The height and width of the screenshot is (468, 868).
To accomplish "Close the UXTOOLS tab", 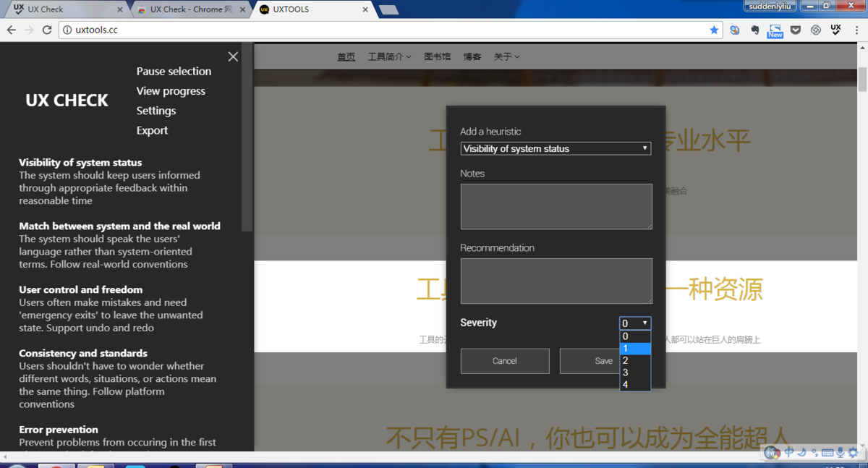I will 365,10.
